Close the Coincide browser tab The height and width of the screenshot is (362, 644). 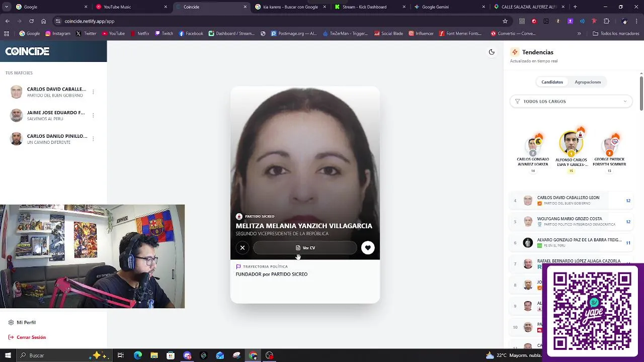click(245, 7)
